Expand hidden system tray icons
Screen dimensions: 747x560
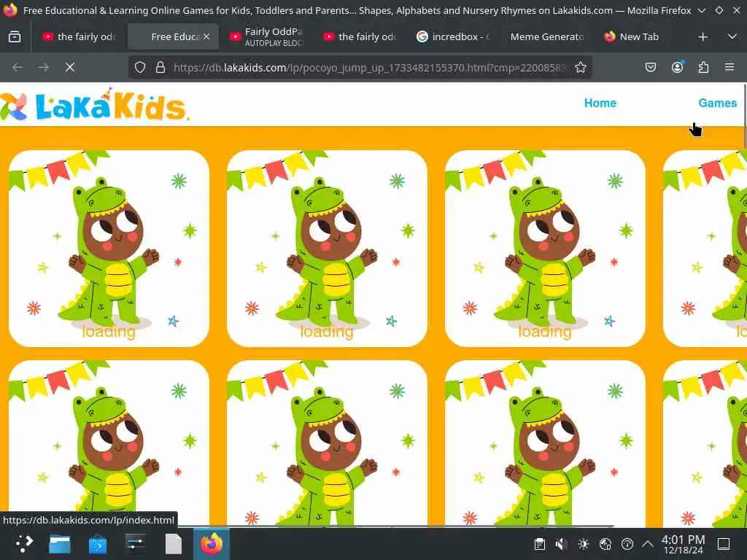point(648,544)
